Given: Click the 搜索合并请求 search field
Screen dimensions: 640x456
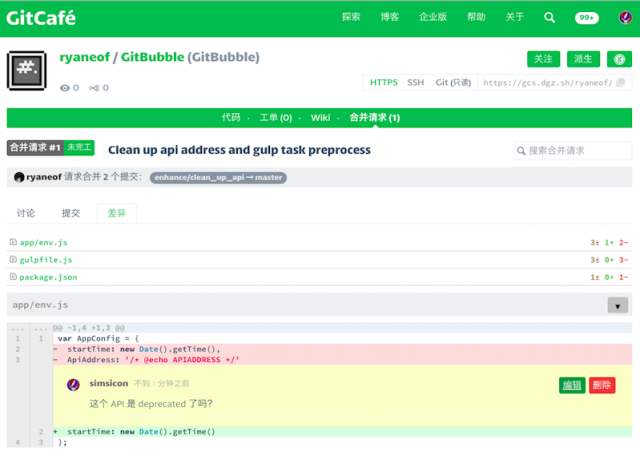Looking at the screenshot, I should (x=573, y=151).
